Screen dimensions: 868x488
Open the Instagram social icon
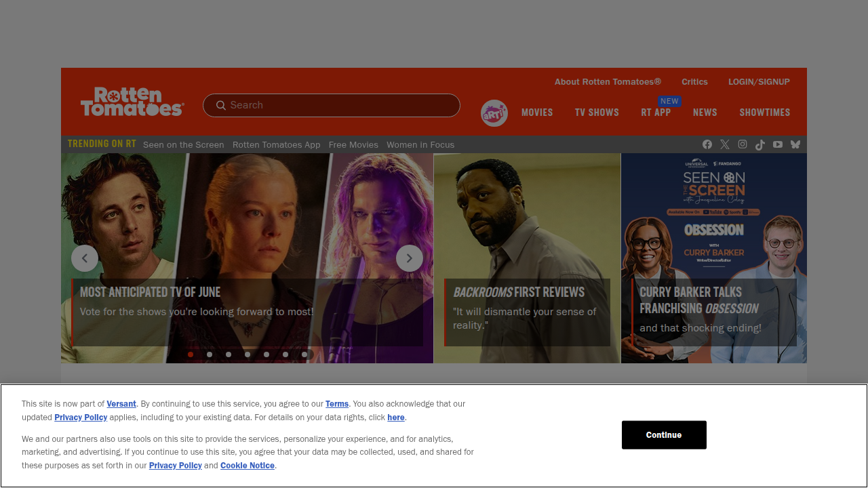[x=743, y=144]
